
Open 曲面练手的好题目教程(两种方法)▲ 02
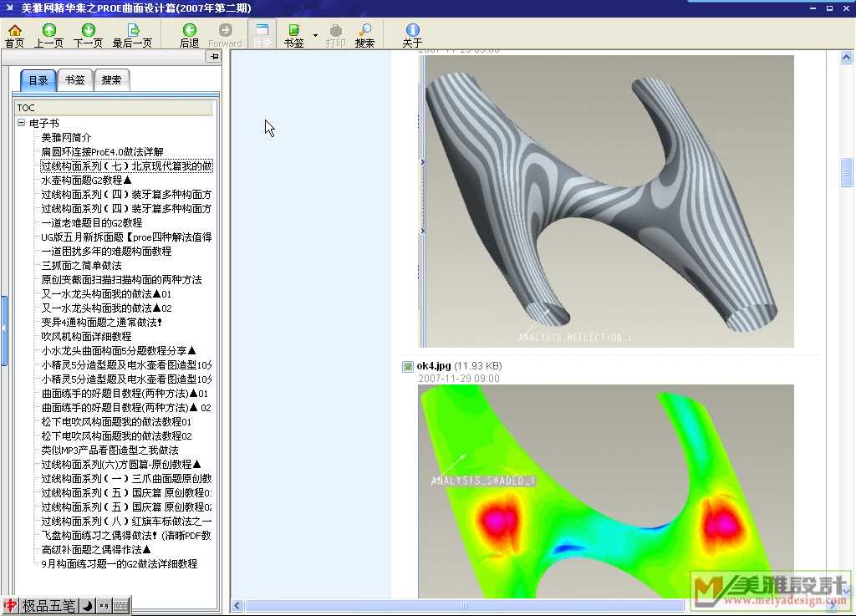coord(126,407)
